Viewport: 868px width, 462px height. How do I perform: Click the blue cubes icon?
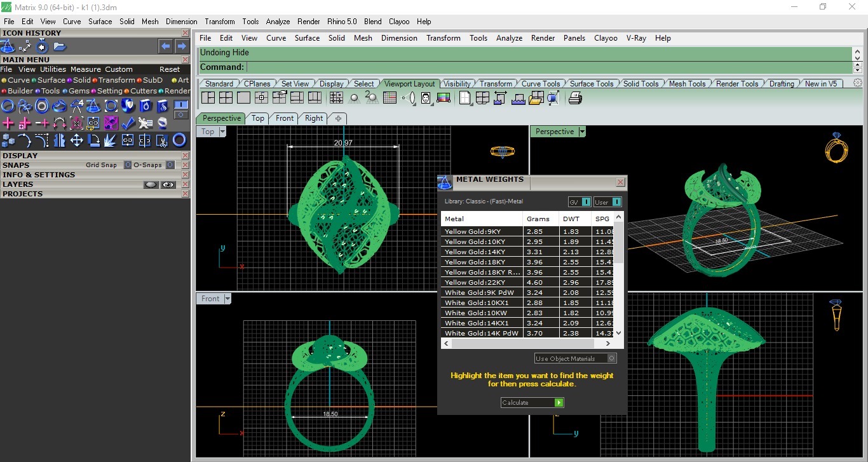point(8,140)
